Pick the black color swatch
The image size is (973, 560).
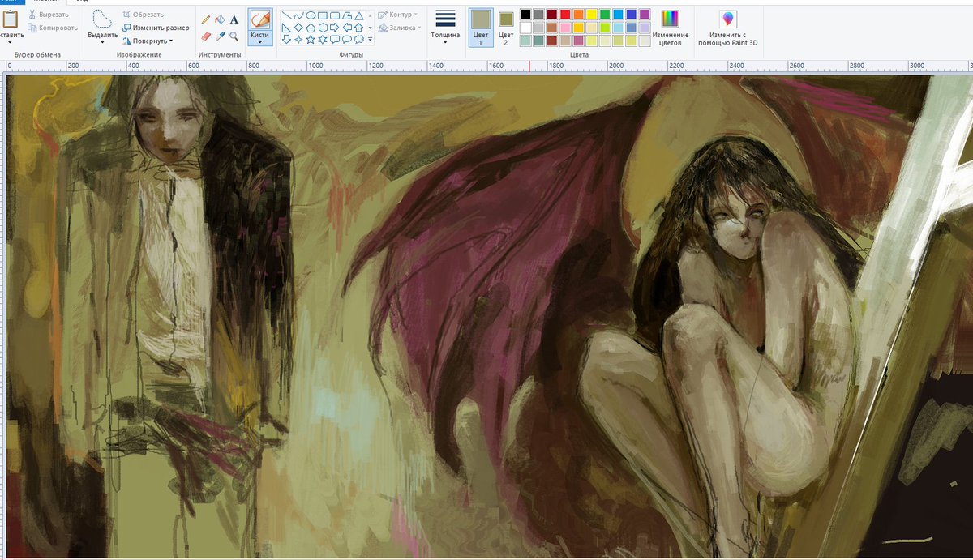click(x=525, y=15)
